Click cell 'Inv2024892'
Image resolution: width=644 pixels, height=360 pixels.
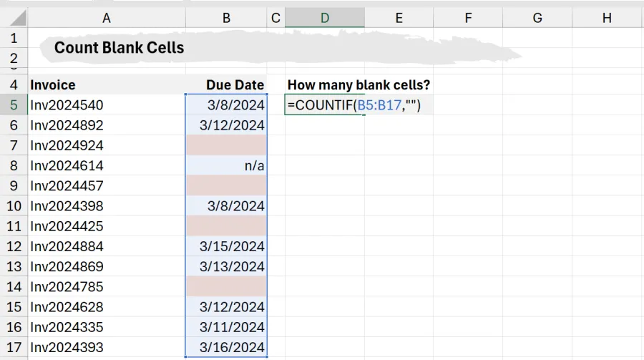(x=107, y=125)
